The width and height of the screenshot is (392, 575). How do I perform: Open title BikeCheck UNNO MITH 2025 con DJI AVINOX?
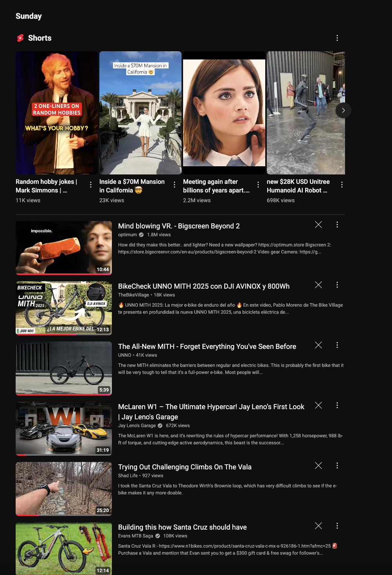point(204,286)
